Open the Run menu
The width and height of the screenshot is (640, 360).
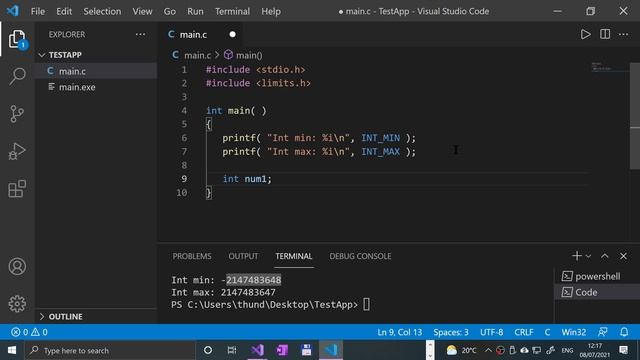(195, 11)
